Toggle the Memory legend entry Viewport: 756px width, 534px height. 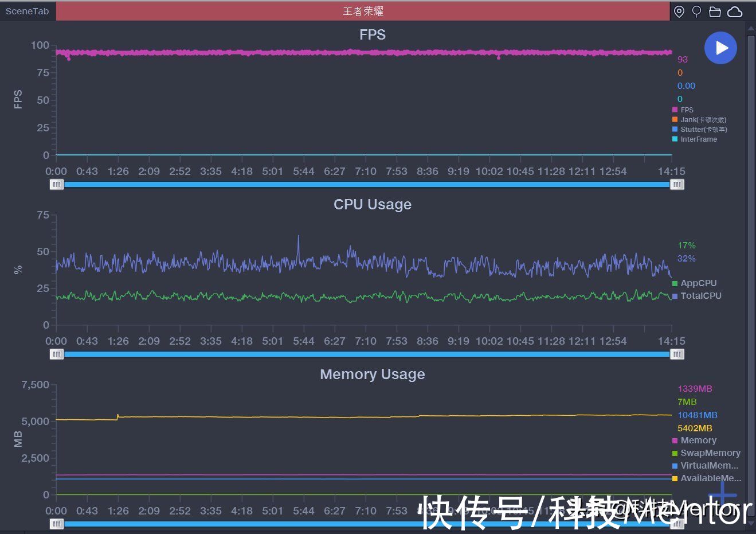(x=694, y=440)
